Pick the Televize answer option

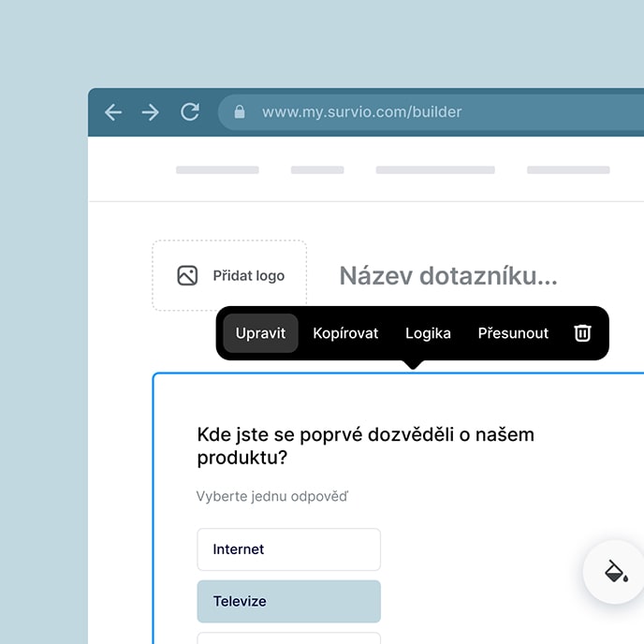288,602
